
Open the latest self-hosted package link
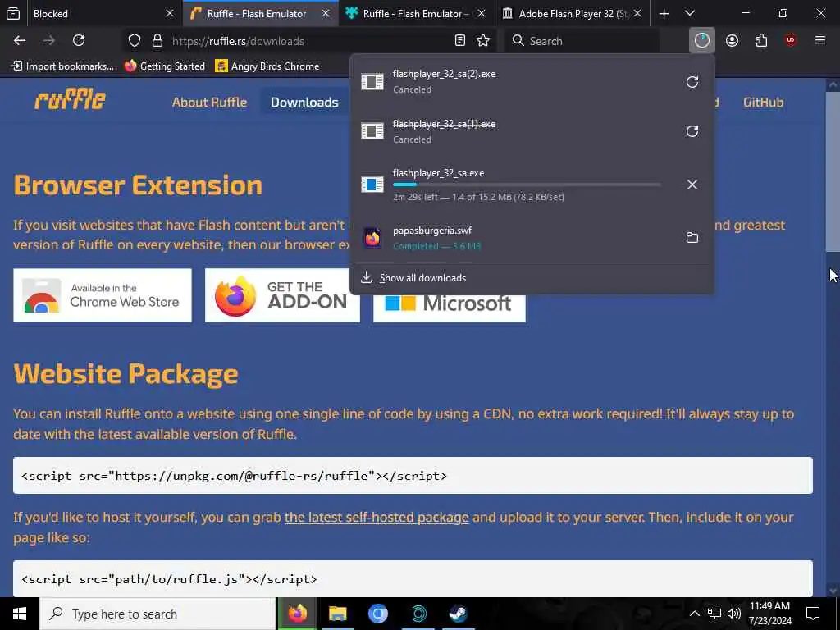click(377, 517)
